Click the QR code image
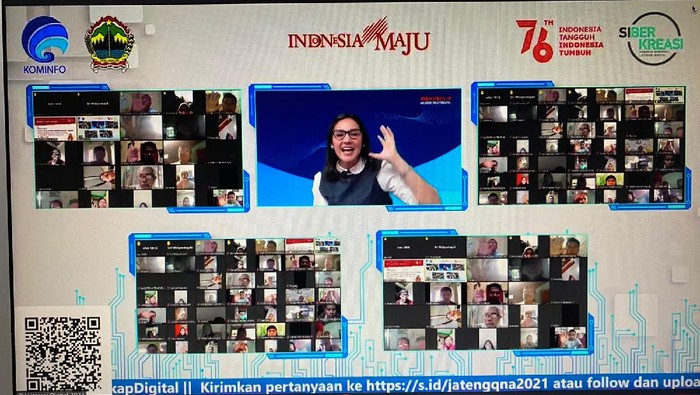This screenshot has height=395, width=700. (x=62, y=353)
